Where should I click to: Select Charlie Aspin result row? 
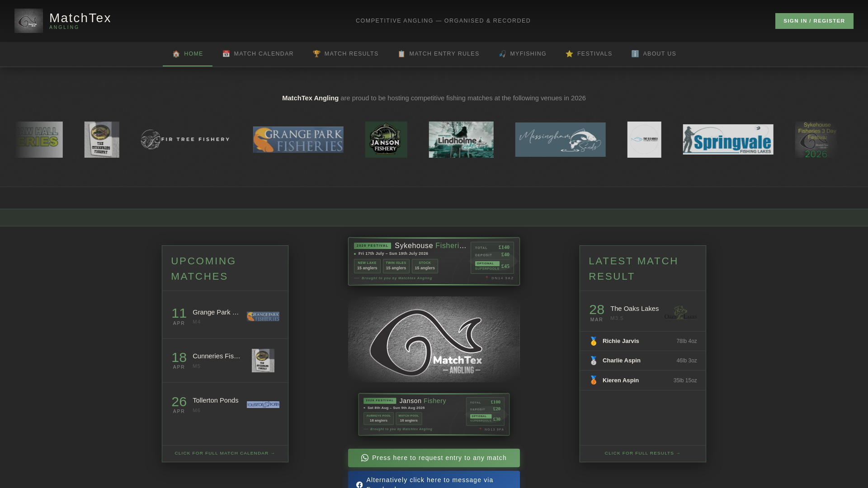click(643, 361)
